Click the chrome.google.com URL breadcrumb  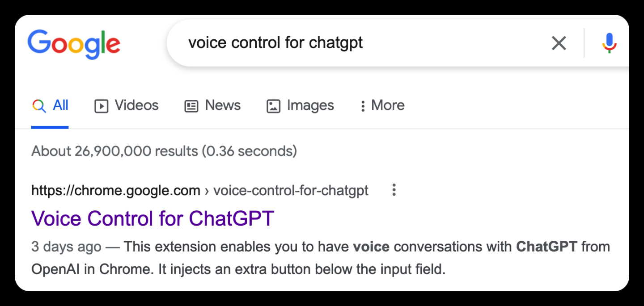(116, 191)
